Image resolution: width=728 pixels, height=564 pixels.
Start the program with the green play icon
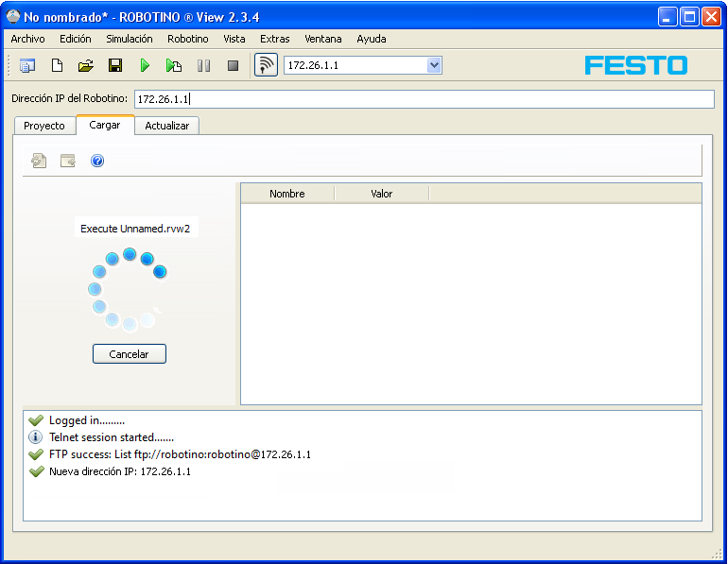145,65
